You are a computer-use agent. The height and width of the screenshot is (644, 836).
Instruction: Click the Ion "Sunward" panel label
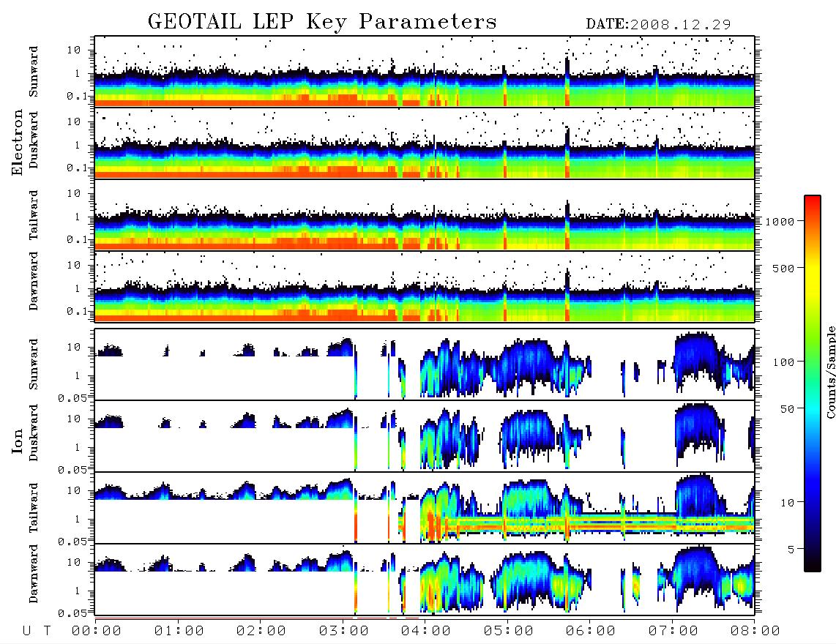tap(34, 364)
